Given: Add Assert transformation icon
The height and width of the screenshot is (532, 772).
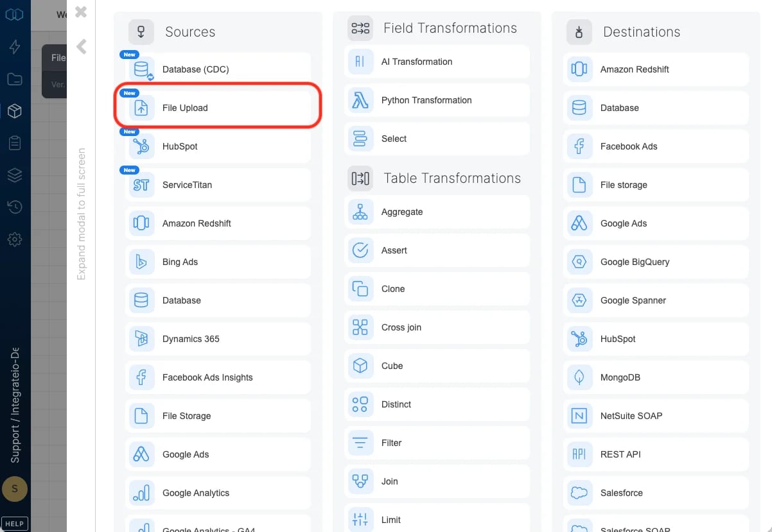Looking at the screenshot, I should (x=360, y=250).
